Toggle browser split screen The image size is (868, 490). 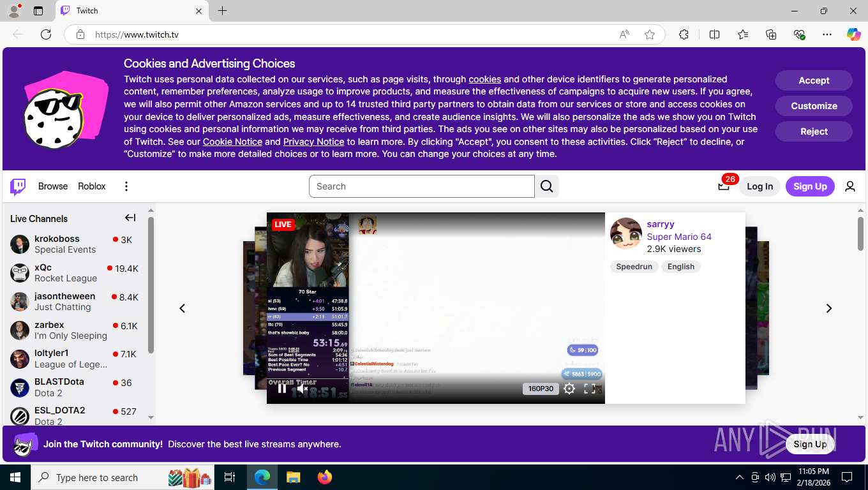point(714,34)
